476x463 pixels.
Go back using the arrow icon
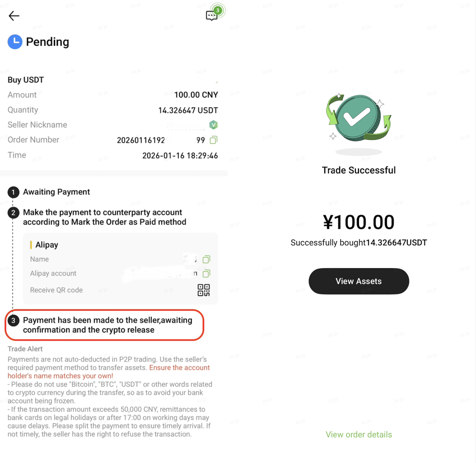click(x=14, y=16)
